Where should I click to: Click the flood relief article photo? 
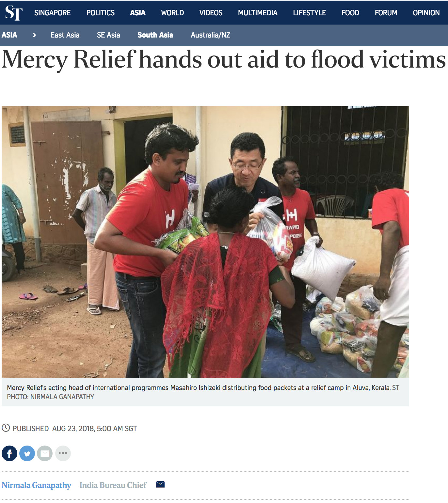(205, 242)
